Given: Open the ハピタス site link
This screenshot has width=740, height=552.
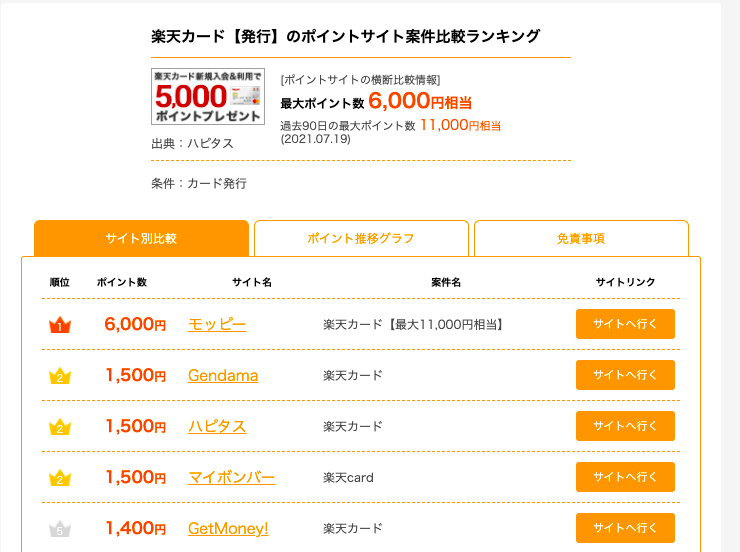Looking at the screenshot, I should (x=217, y=427).
